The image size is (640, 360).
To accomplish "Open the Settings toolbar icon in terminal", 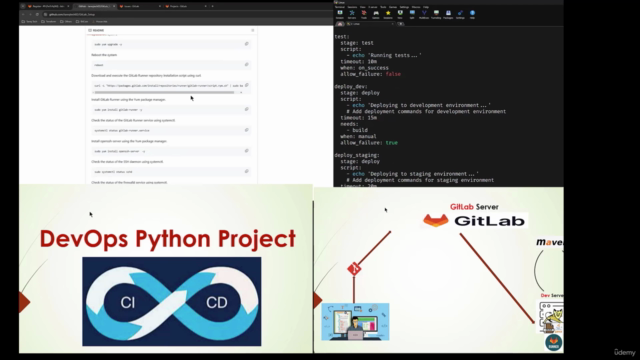I will [460, 14].
